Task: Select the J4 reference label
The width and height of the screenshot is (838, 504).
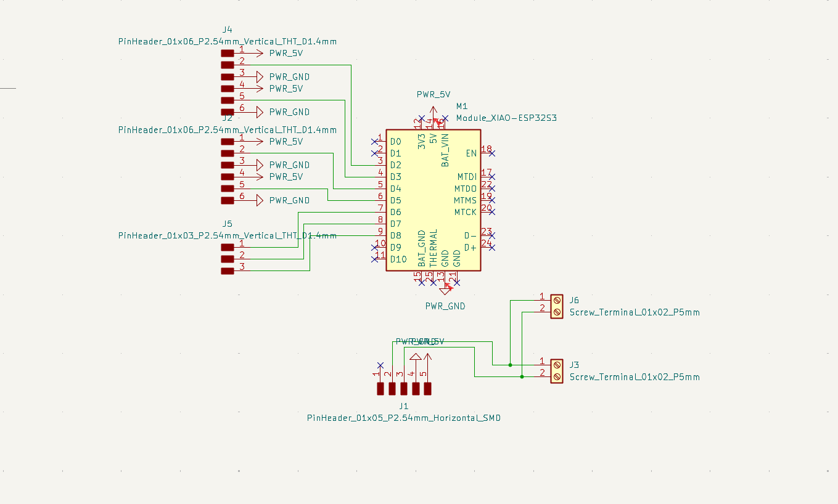Action: (x=228, y=30)
